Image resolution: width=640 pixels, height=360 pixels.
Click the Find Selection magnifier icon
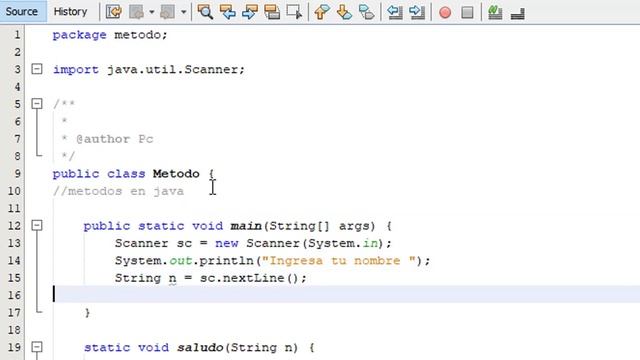[x=205, y=12]
